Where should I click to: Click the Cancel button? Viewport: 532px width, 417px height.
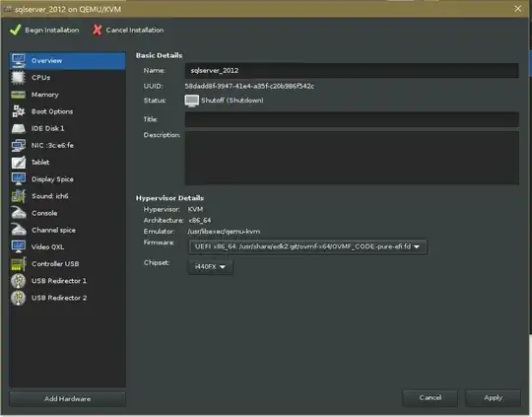431,397
